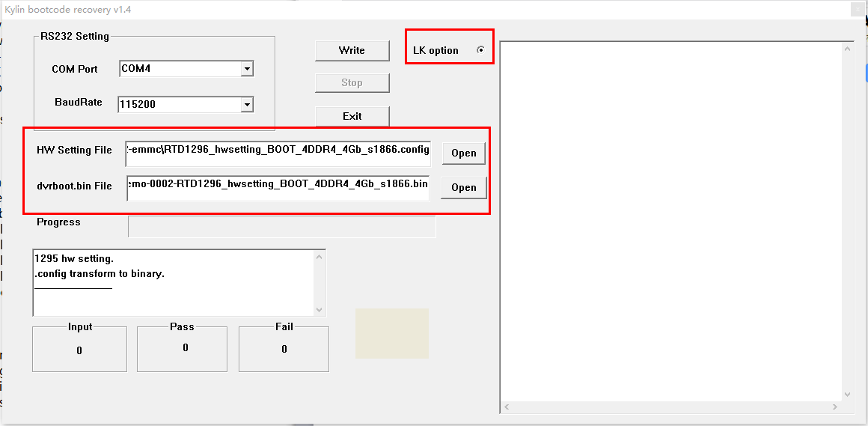Viewport: 868px width, 426px height.
Task: Click inside the HW Setting File path field
Action: (278, 150)
